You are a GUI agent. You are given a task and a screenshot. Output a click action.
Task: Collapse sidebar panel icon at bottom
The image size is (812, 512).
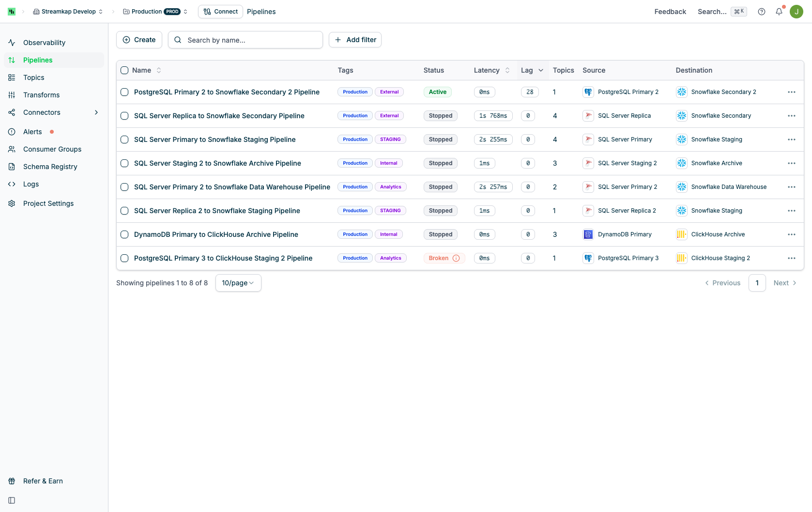(12, 500)
